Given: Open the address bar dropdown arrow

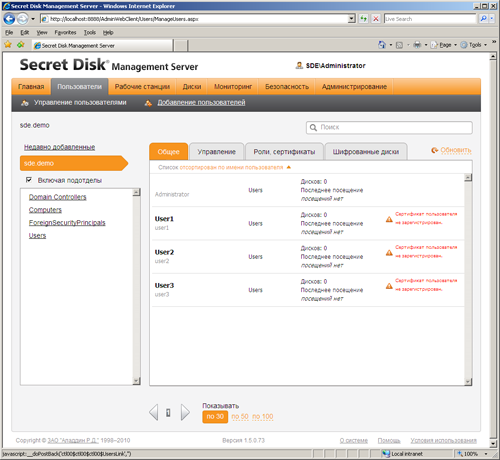Looking at the screenshot, I should 351,19.
